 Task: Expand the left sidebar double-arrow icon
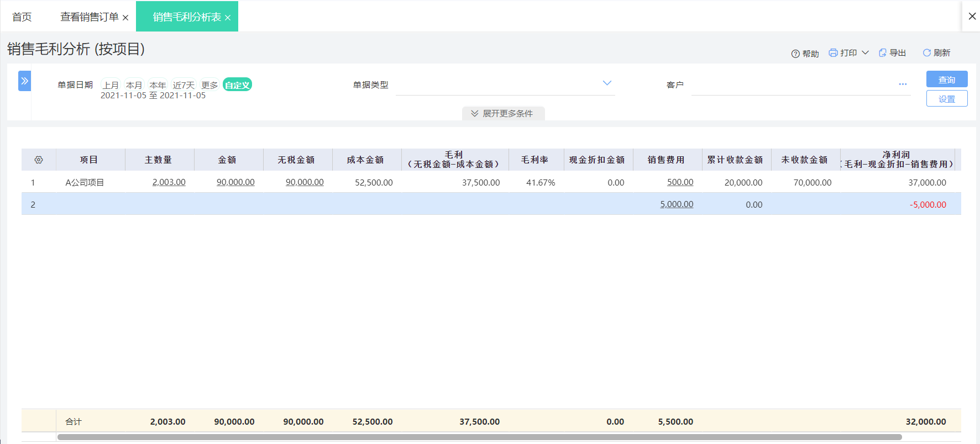[24, 81]
